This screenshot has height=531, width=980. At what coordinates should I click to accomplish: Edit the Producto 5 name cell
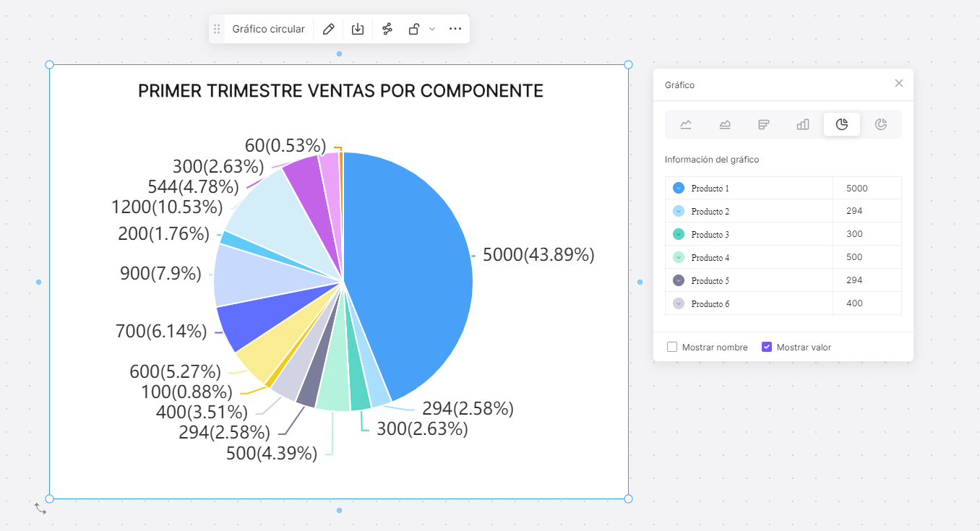pos(749,280)
